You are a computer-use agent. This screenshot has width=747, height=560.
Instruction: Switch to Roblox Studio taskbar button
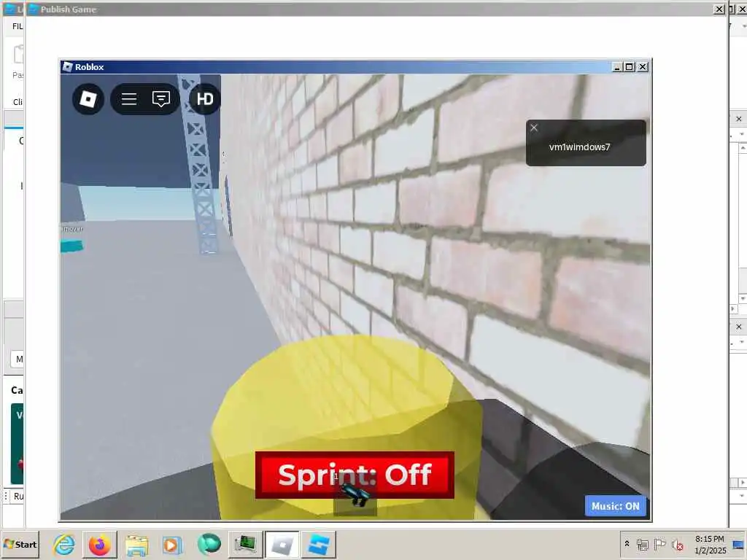coord(319,545)
